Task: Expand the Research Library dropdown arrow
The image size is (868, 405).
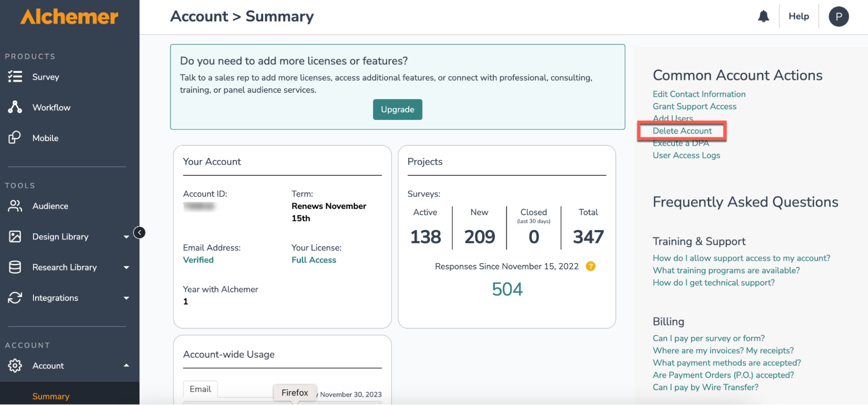Action: pyautogui.click(x=126, y=267)
